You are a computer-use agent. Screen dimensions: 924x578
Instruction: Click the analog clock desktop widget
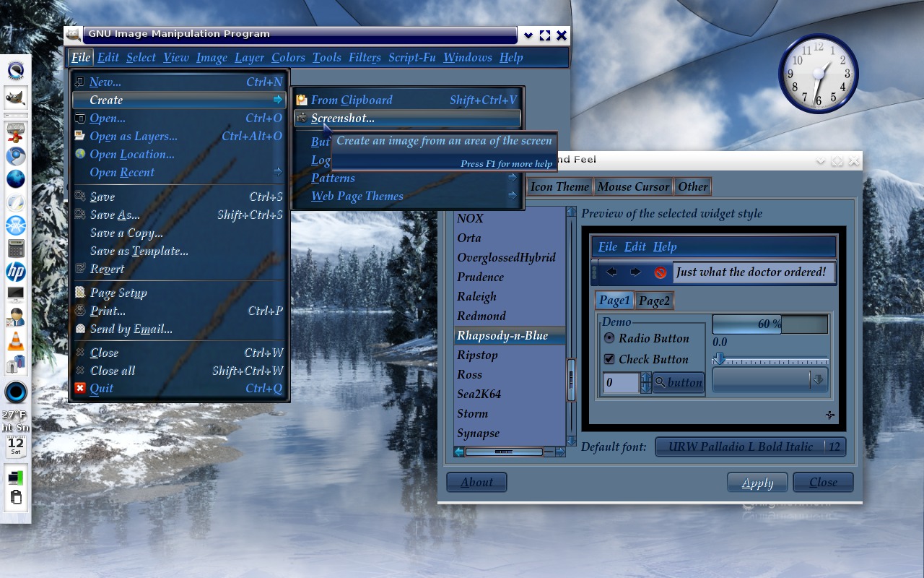pos(818,74)
